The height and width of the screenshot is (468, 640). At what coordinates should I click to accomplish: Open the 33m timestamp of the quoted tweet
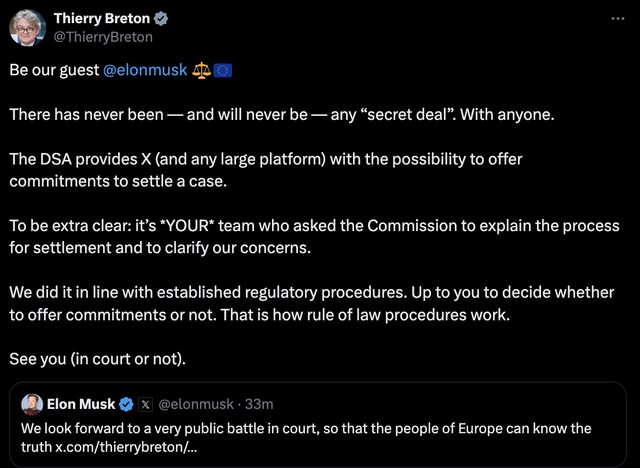pyautogui.click(x=259, y=404)
